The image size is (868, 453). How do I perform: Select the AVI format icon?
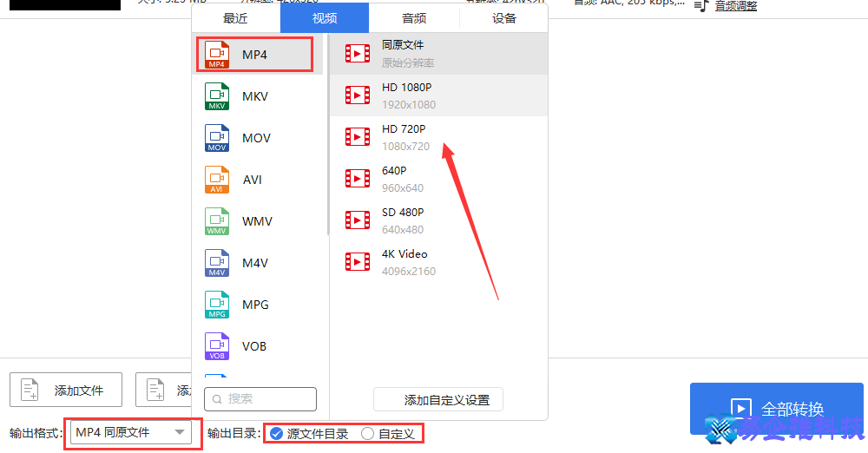(217, 180)
